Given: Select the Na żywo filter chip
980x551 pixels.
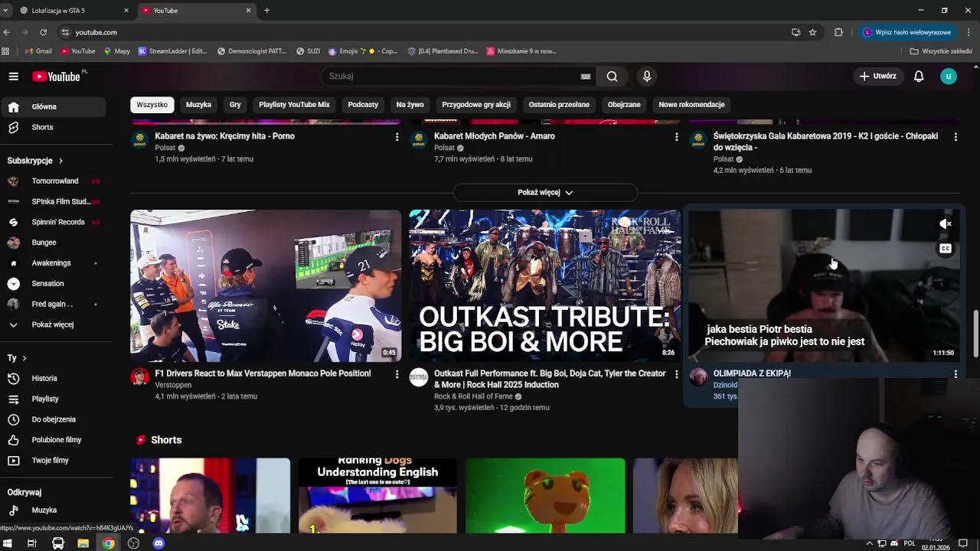Looking at the screenshot, I should tap(410, 104).
